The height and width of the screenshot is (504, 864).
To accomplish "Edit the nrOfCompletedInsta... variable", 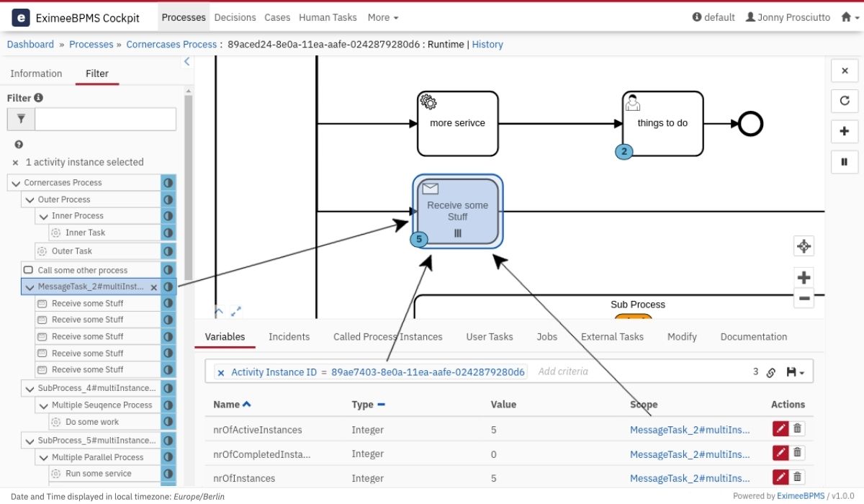I will coord(780,453).
